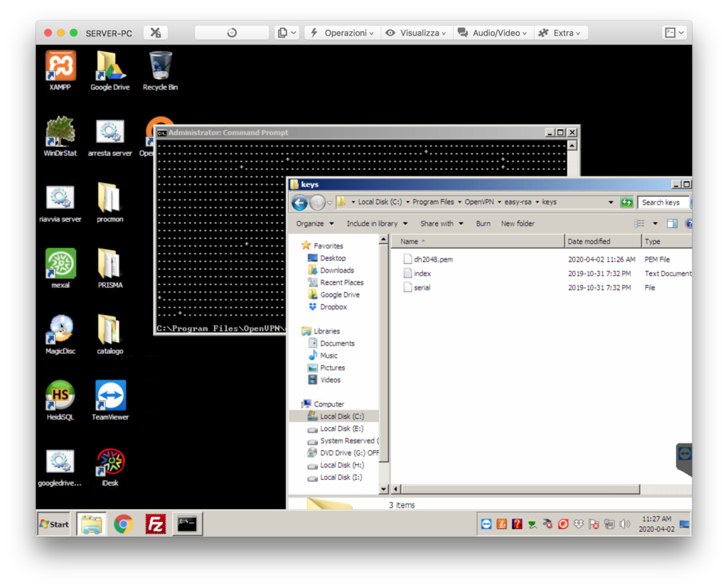The image size is (728, 588).
Task: Open the catalogo desktop folder
Action: (110, 334)
